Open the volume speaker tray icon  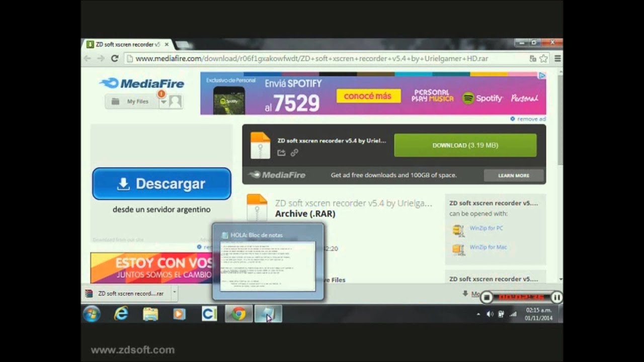490,314
